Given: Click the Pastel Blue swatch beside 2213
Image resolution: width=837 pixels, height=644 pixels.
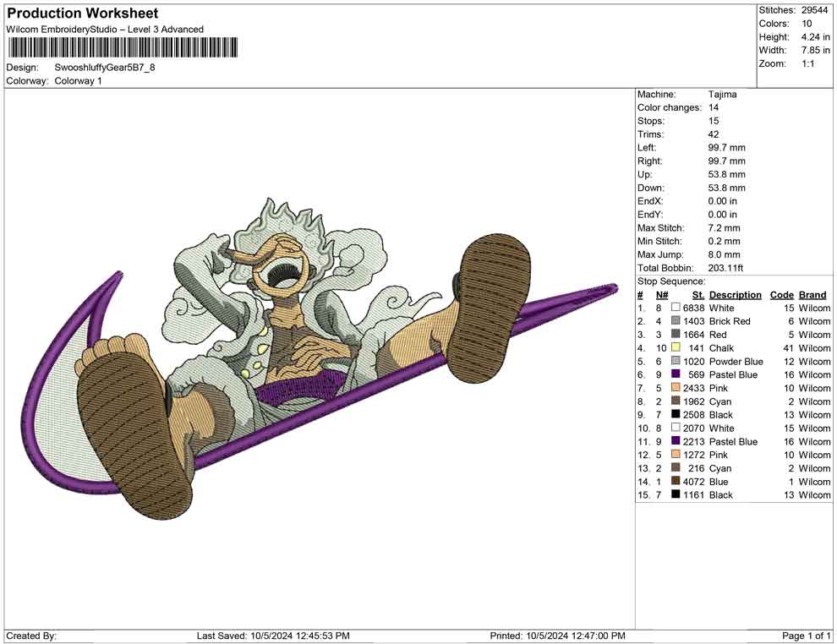Looking at the screenshot, I should click(676, 441).
